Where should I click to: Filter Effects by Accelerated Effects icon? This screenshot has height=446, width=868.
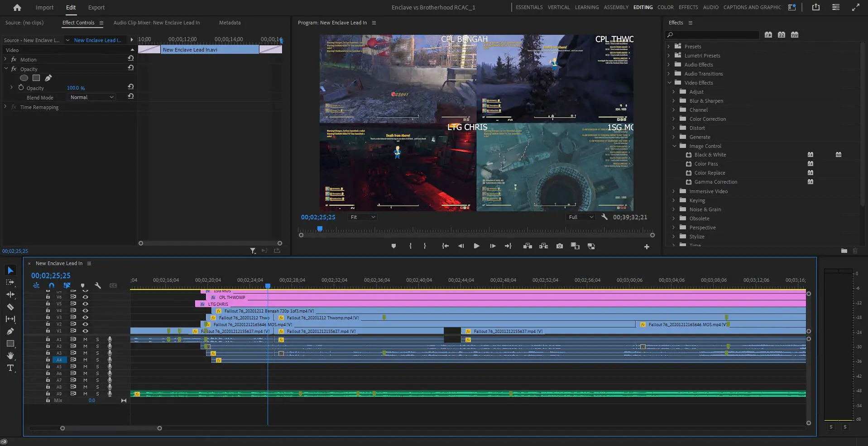[768, 35]
